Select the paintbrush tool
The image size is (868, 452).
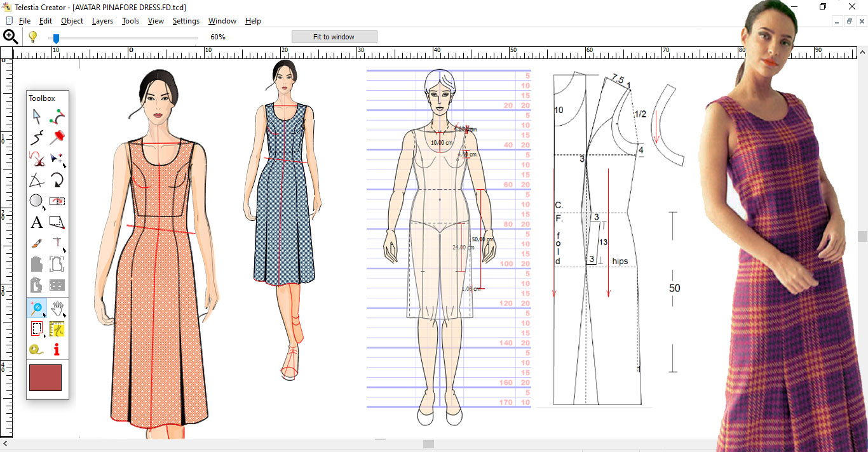[x=37, y=243]
